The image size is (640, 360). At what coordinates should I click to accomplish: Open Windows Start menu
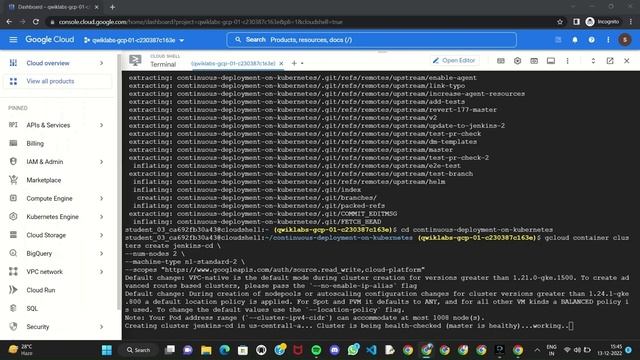pos(107,350)
